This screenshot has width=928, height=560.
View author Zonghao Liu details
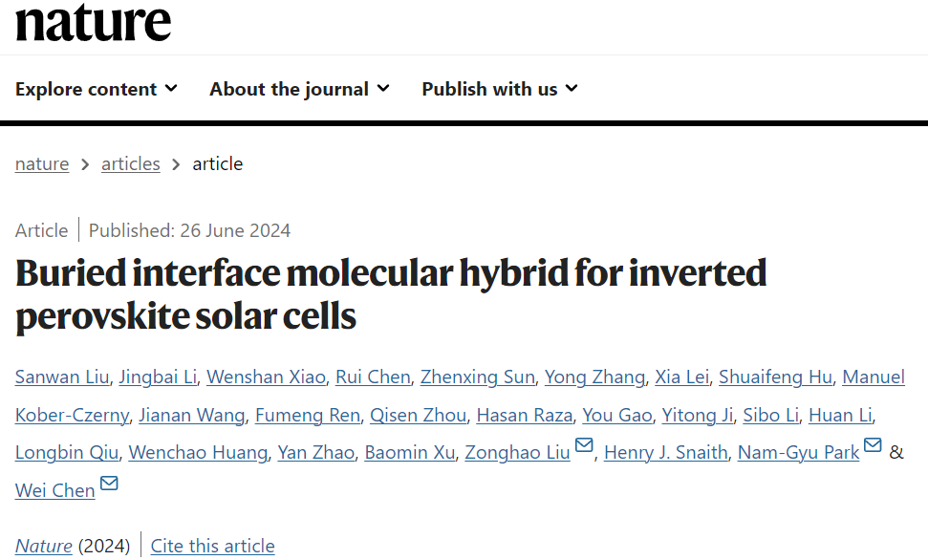pyautogui.click(x=517, y=452)
